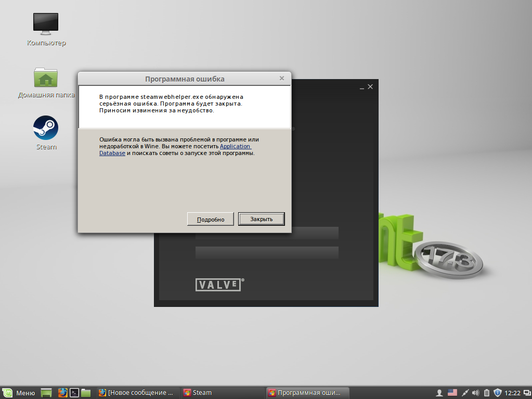
Task: Open the Домашняя папка home folder icon
Action: [x=46, y=78]
